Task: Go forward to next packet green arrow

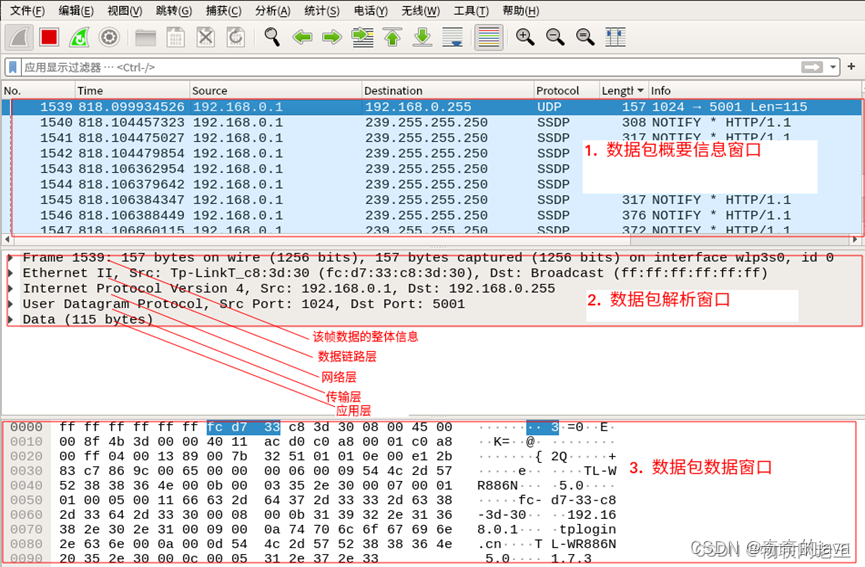Action: (332, 38)
